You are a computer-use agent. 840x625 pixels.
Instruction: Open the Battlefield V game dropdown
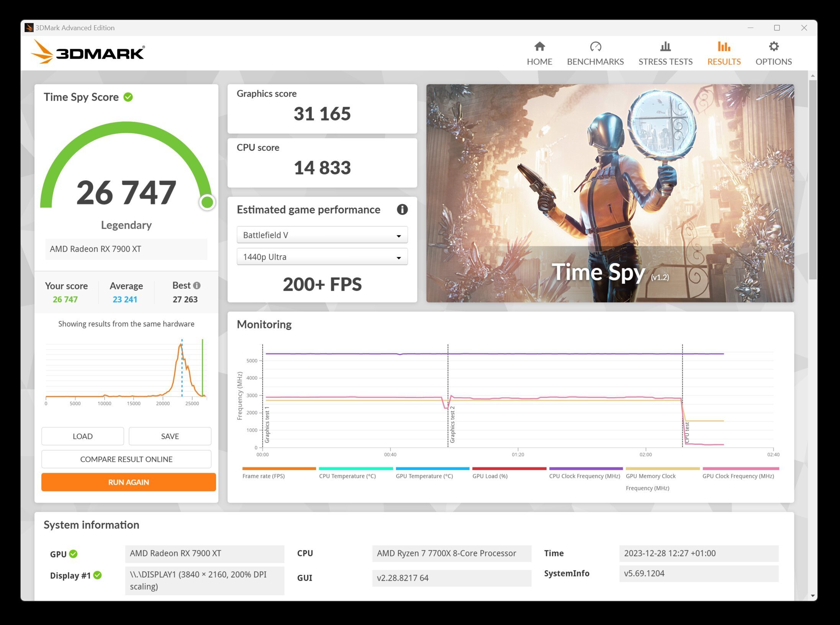322,235
